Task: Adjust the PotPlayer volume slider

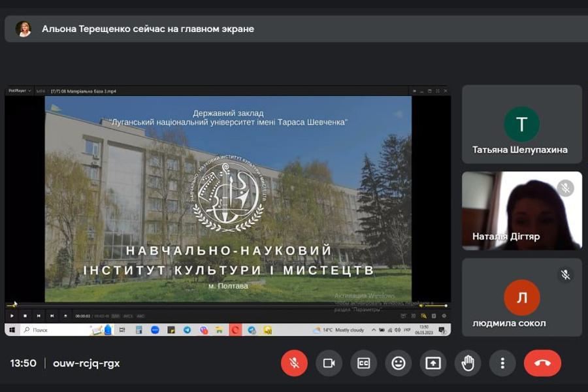Action: (x=434, y=305)
